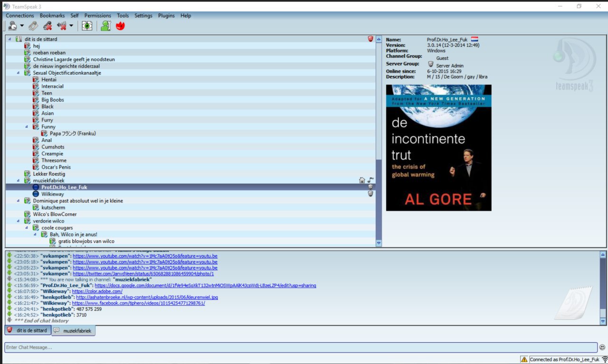Toggle mute speakers in the toolbar
This screenshot has height=364, width=608.
(61, 26)
